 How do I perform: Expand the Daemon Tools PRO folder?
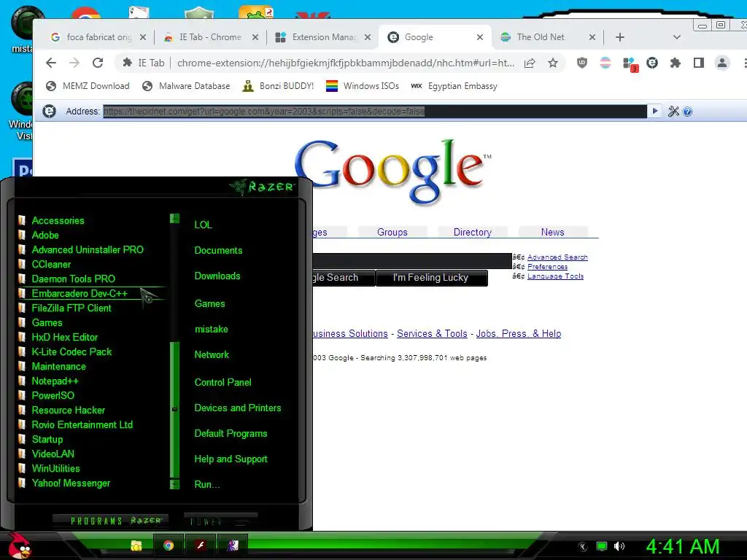pyautogui.click(x=74, y=279)
